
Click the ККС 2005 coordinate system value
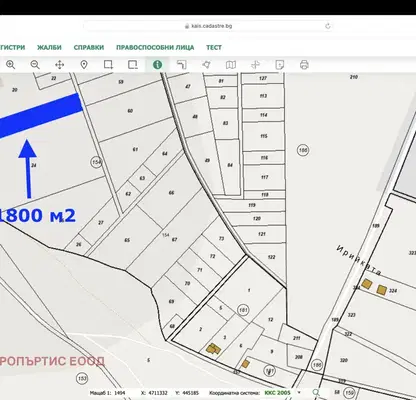(x=278, y=393)
